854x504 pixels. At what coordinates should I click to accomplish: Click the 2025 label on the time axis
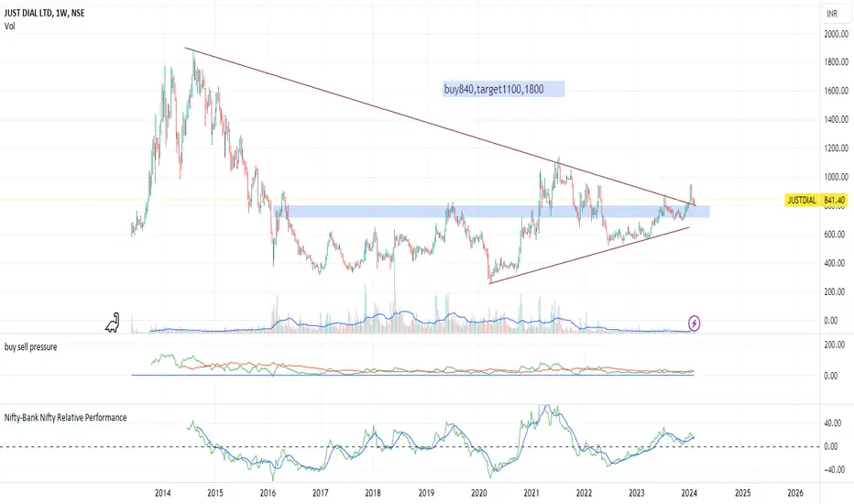(x=742, y=493)
